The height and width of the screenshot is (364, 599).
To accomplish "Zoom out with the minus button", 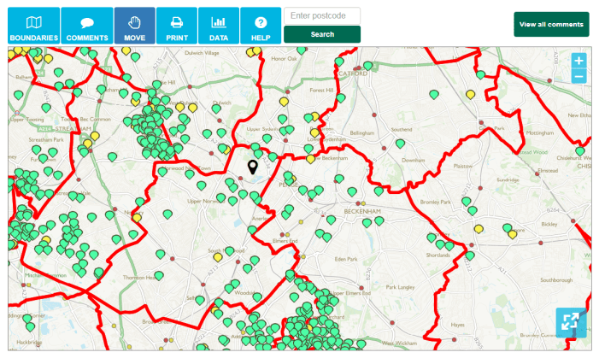I will point(578,77).
